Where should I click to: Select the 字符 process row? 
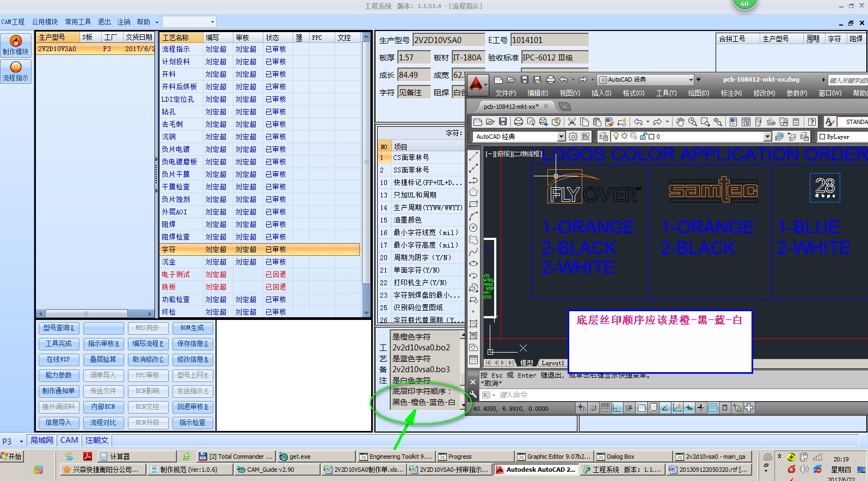tap(260, 249)
